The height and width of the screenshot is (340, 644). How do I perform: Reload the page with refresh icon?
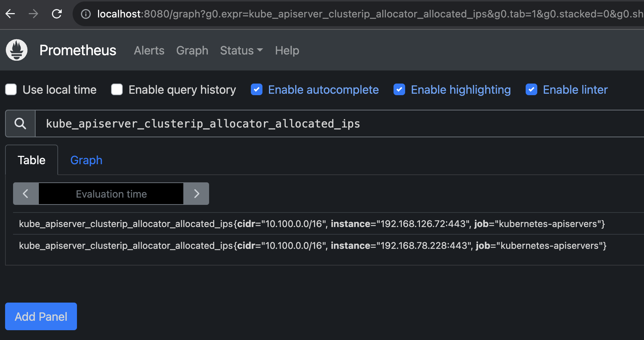click(57, 14)
